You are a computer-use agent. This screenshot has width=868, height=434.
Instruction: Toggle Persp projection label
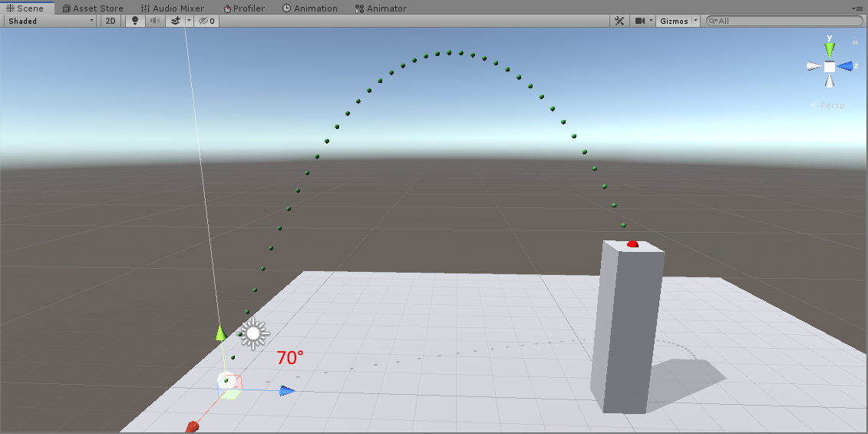pos(827,104)
